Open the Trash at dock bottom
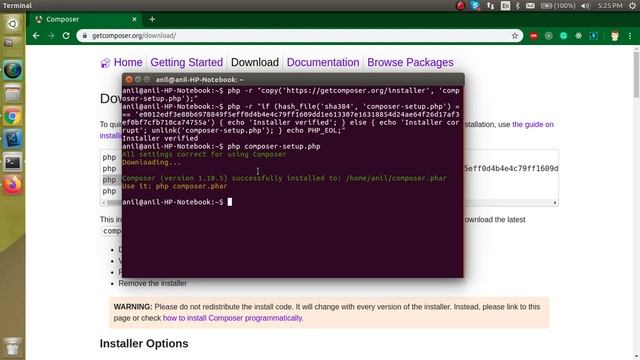The image size is (640, 360). (x=12, y=347)
